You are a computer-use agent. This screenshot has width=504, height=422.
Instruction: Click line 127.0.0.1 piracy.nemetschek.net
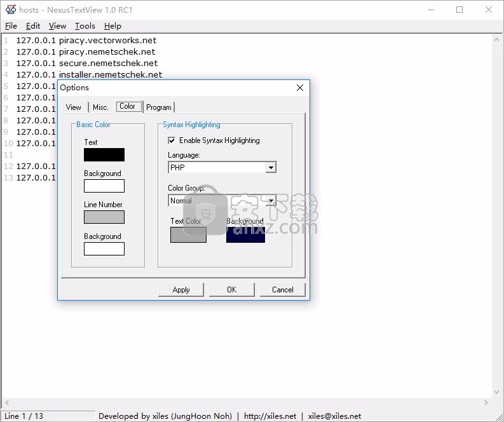pyautogui.click(x=86, y=51)
